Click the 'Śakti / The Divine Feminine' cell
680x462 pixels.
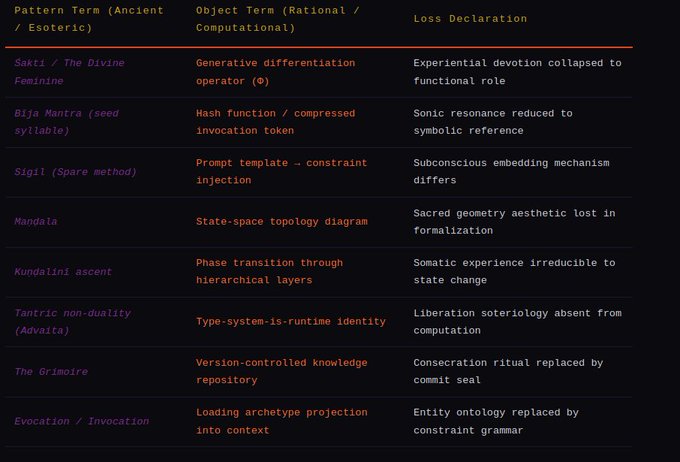pos(69,72)
